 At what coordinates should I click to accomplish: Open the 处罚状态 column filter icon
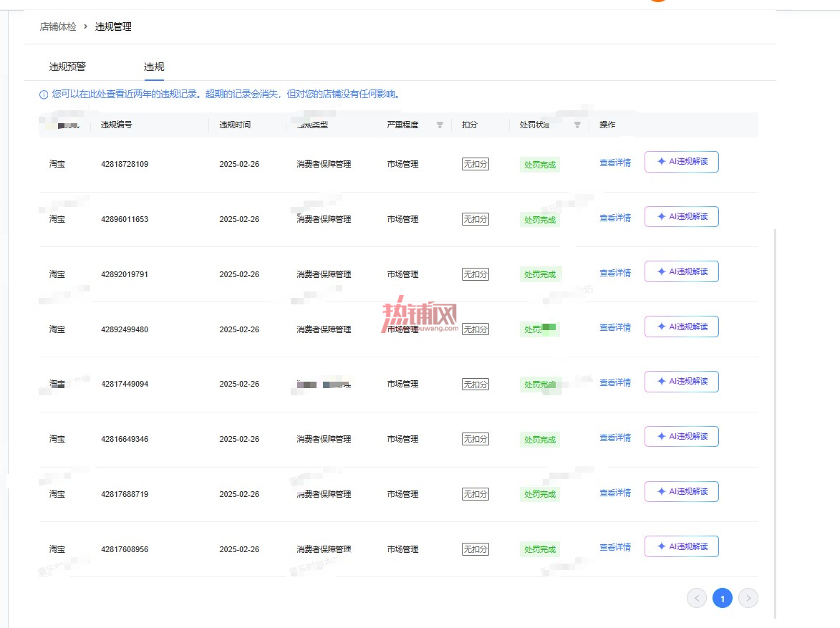577,125
